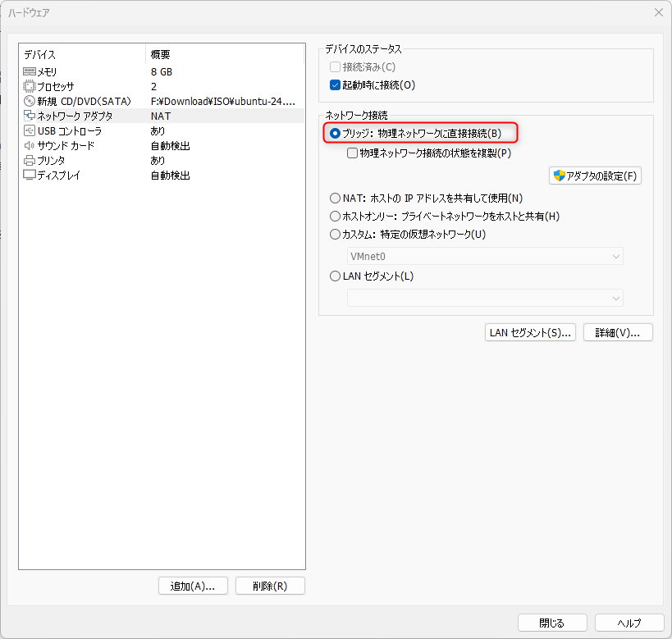Screen dimensions: 672x639
Task: Select プロセッサ row in device list
Action: tap(162, 86)
